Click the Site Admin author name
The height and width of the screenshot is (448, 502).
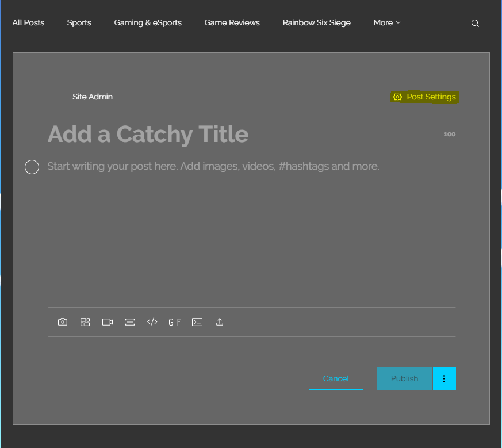93,97
